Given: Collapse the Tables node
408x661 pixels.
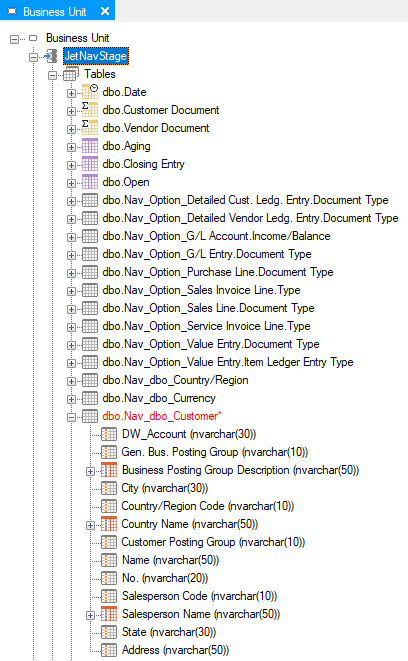Looking at the screenshot, I should point(52,75).
